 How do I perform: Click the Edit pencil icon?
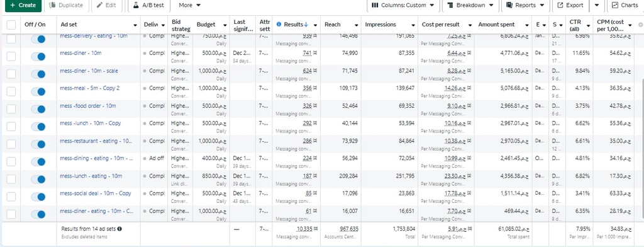coord(100,5)
